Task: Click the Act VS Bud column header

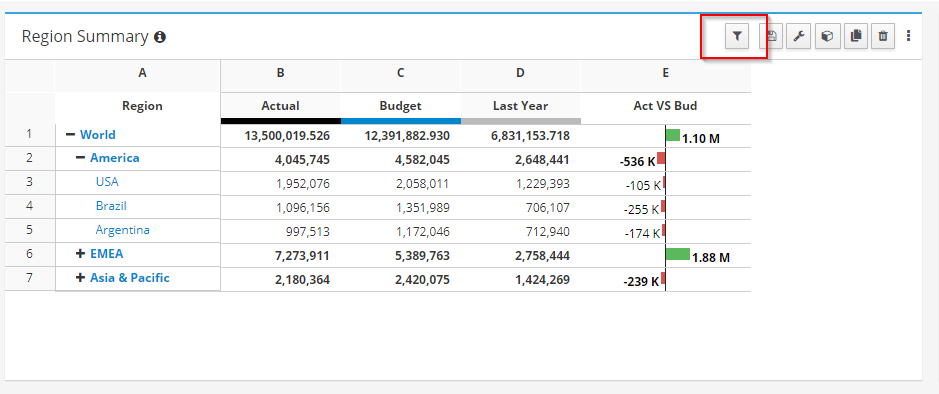Action: (x=665, y=106)
